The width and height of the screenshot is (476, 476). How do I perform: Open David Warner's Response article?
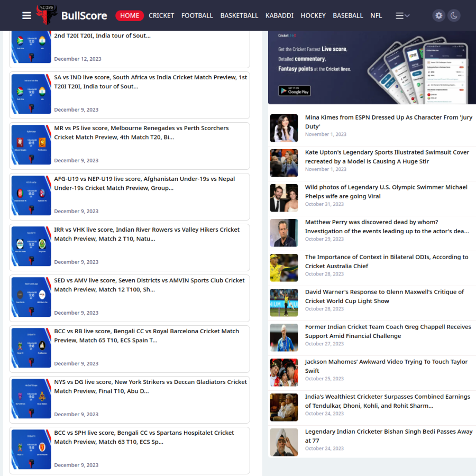tap(385, 296)
